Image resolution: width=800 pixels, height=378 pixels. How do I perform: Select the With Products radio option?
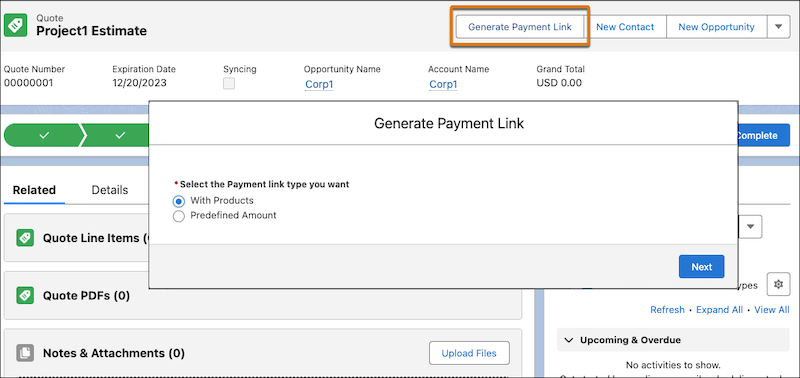click(x=179, y=201)
